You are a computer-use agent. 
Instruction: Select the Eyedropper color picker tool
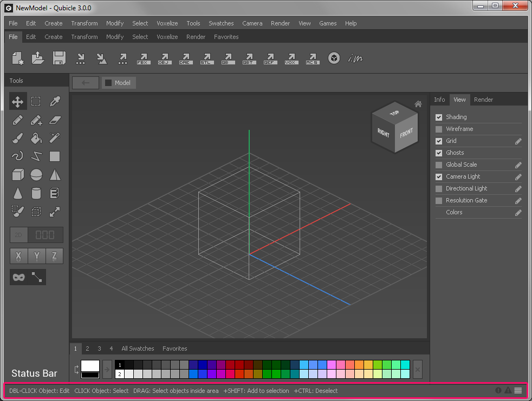(x=55, y=101)
